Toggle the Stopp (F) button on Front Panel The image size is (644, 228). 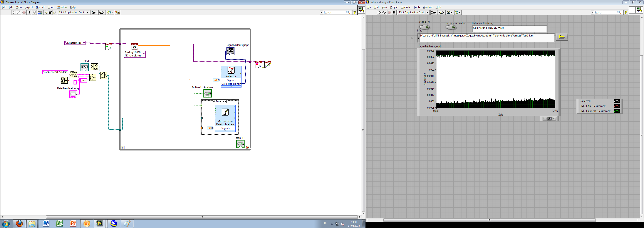point(424,27)
